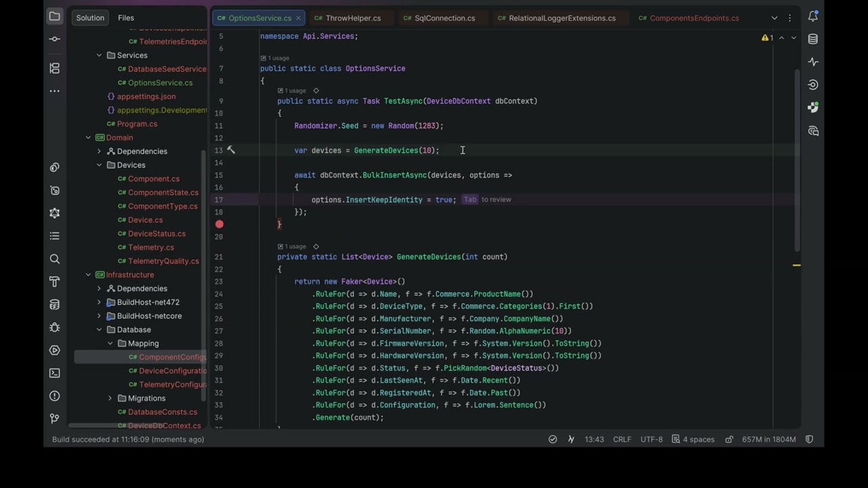Expand Domain Dependencies node
Image resolution: width=868 pixels, height=488 pixels.
(x=99, y=151)
